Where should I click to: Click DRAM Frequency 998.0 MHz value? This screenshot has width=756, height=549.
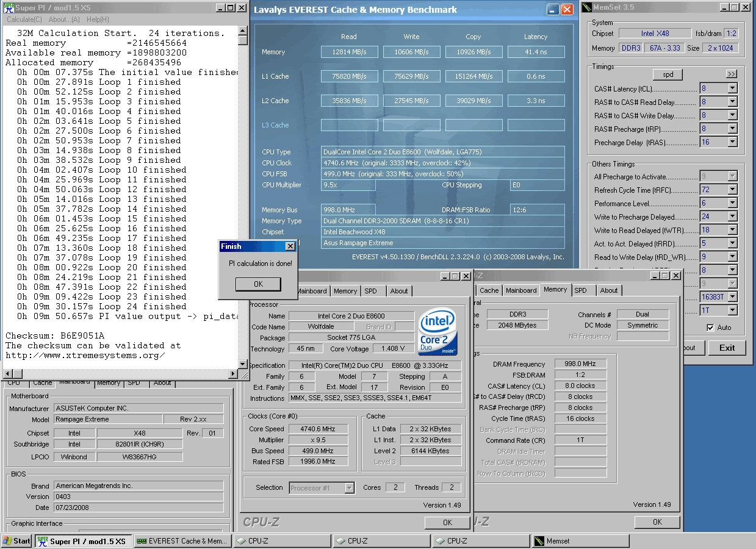coord(580,364)
